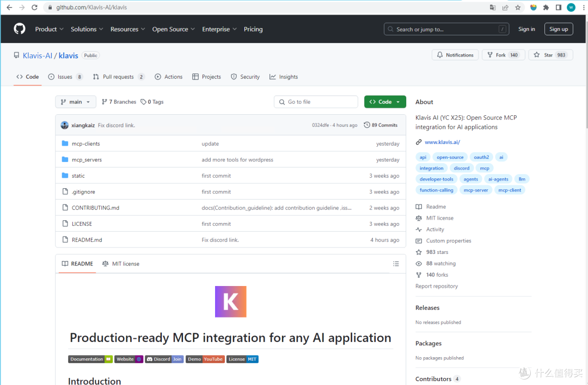Image resolution: width=588 pixels, height=385 pixels.
Task: Click the mcp-server topic tag
Action: 475,190
